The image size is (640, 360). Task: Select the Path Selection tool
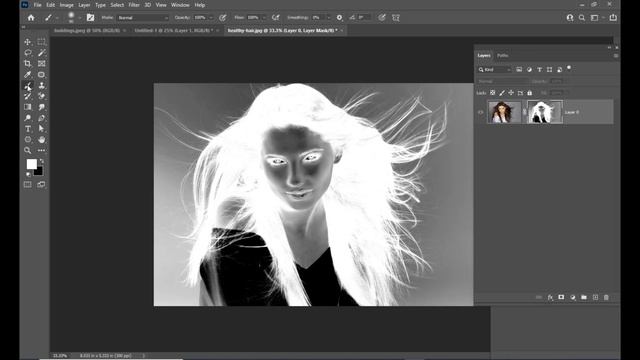click(41, 129)
